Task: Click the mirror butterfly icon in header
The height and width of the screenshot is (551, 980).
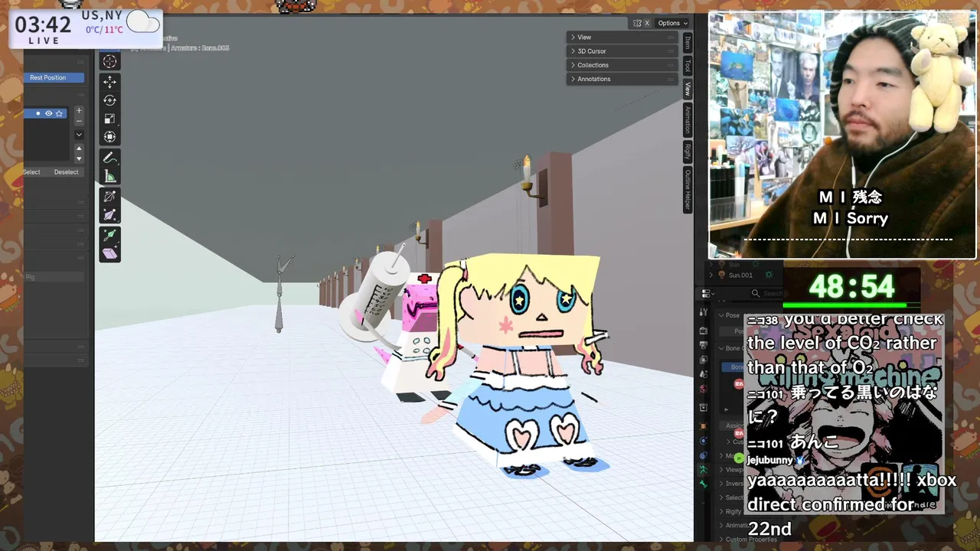Action: coord(637,23)
